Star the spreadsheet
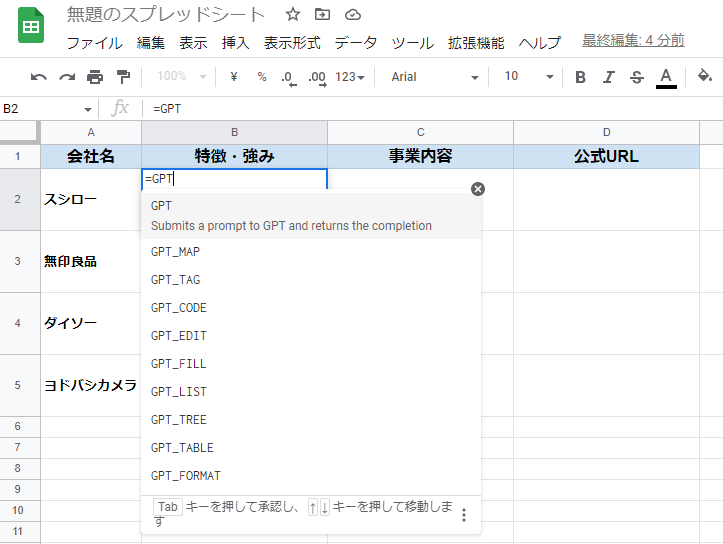The image size is (723, 544). [x=292, y=15]
